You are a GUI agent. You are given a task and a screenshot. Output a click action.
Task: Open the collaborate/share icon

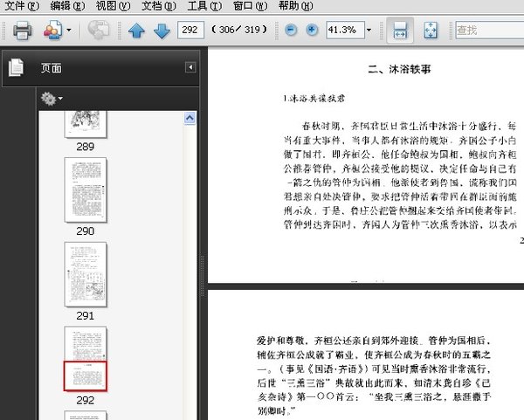tap(53, 30)
